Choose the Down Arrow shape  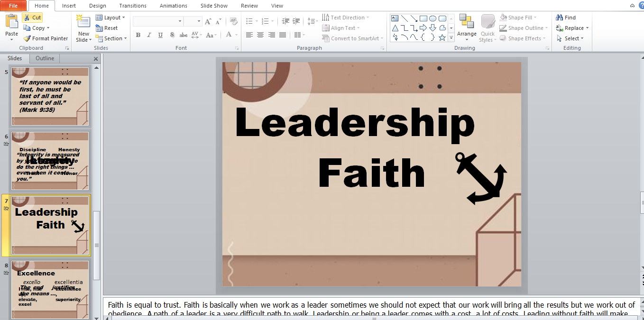pos(433,28)
